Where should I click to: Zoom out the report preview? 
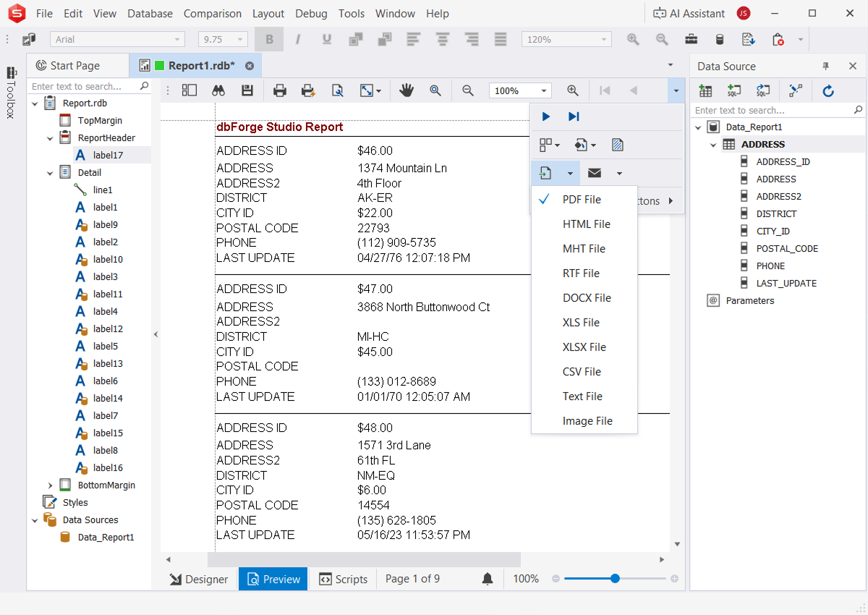point(468,90)
